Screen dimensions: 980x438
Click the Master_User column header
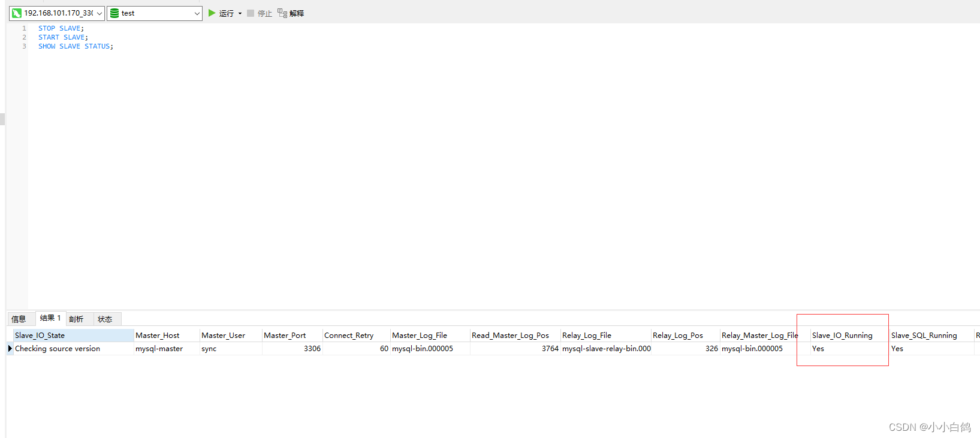pos(231,336)
